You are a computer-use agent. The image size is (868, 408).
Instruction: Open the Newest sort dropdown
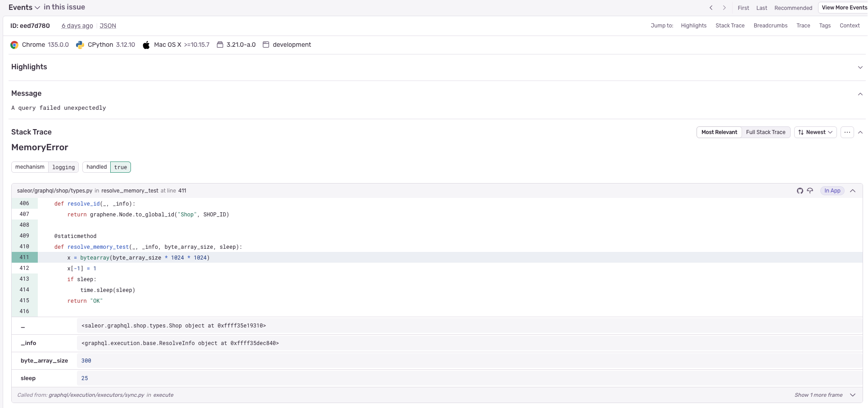(815, 132)
